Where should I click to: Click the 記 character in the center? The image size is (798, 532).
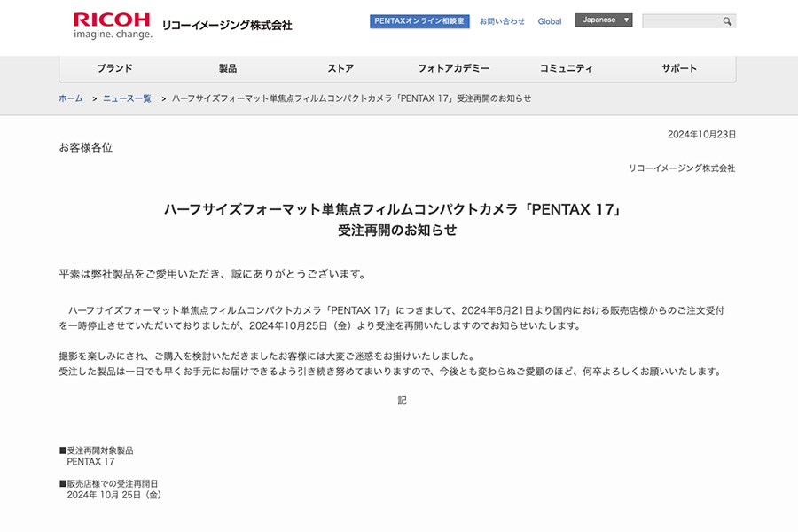(402, 401)
